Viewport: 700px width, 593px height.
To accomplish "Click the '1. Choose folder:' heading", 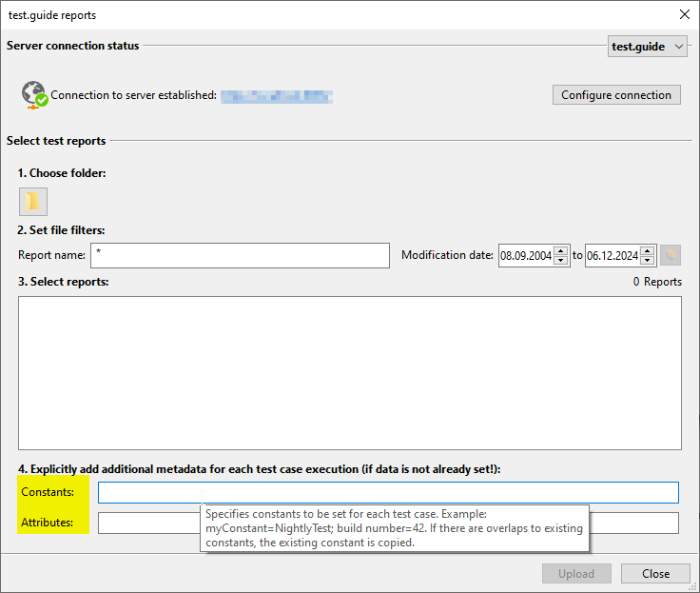I will tap(62, 173).
